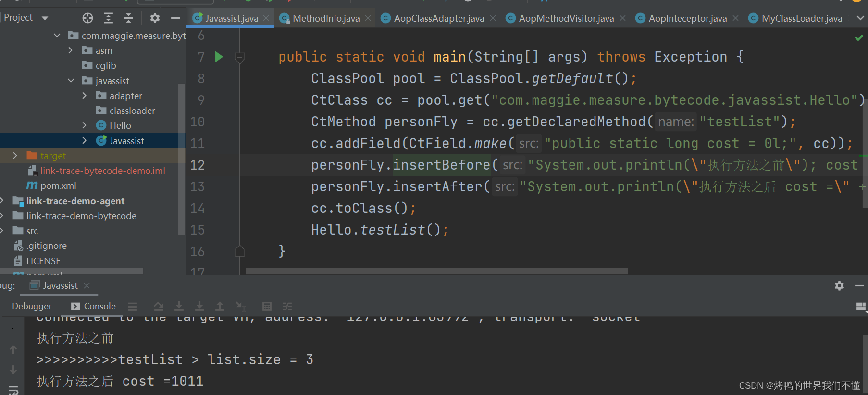Open Debug panel settings gear
Screen dimensions: 868x395
tap(839, 285)
